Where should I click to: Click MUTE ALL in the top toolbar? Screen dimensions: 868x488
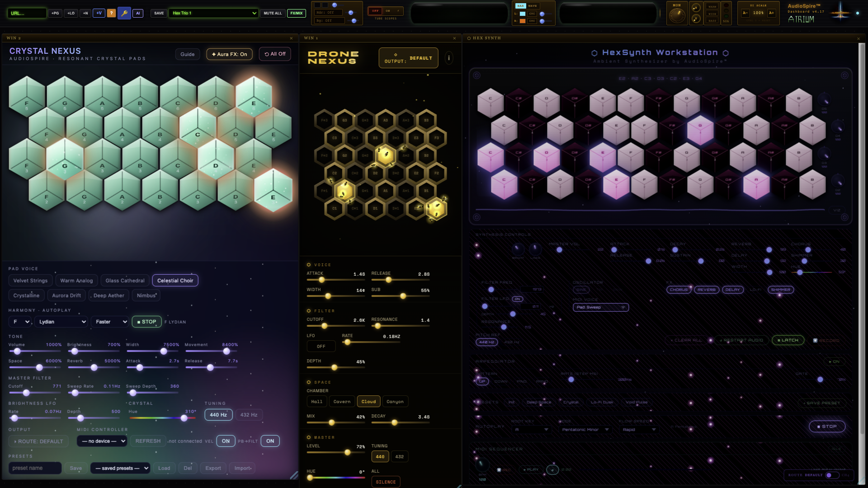click(x=273, y=13)
